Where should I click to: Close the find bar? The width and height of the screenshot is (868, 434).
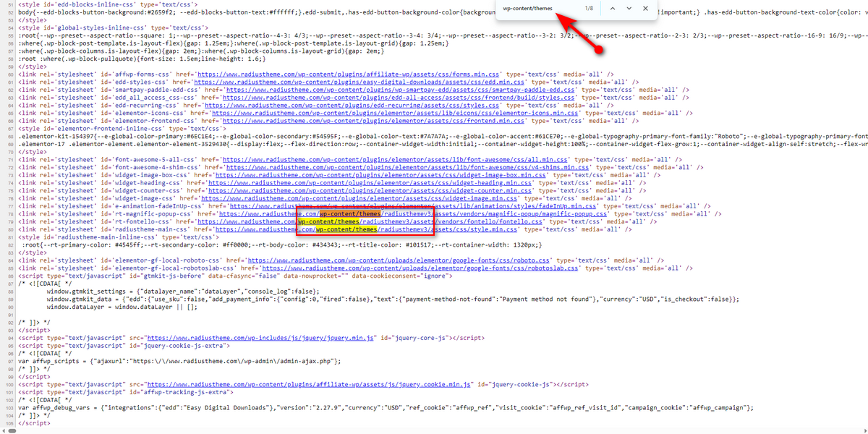coord(645,8)
